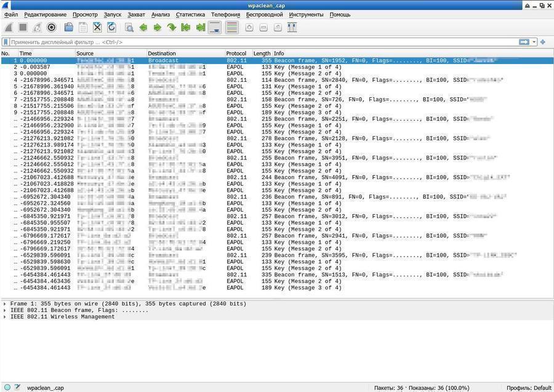Select EAPOL row at time -6454384.463436
Screen dimensions: 554x392
277,281
